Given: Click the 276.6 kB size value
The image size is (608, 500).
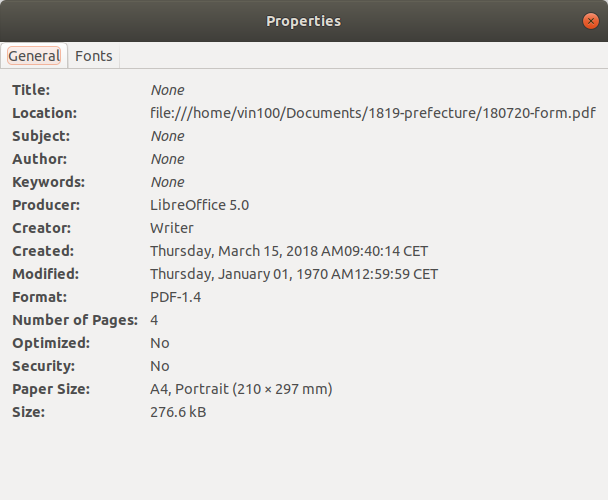Looking at the screenshot, I should click(178, 412).
